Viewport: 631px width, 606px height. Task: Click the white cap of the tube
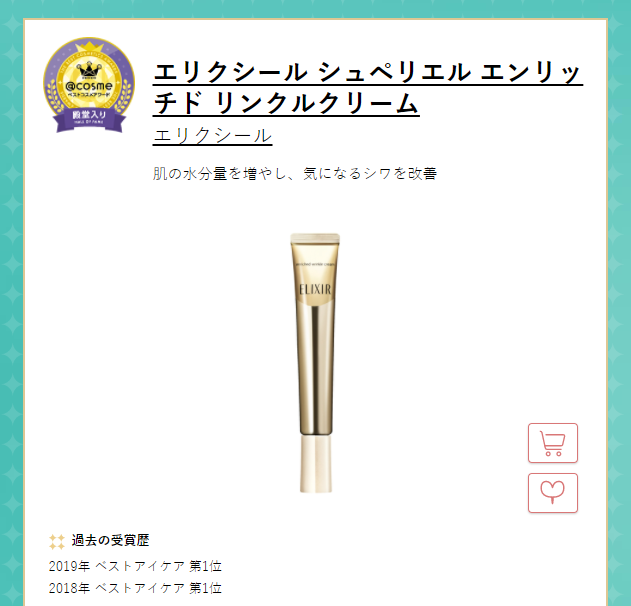pyautogui.click(x=316, y=464)
